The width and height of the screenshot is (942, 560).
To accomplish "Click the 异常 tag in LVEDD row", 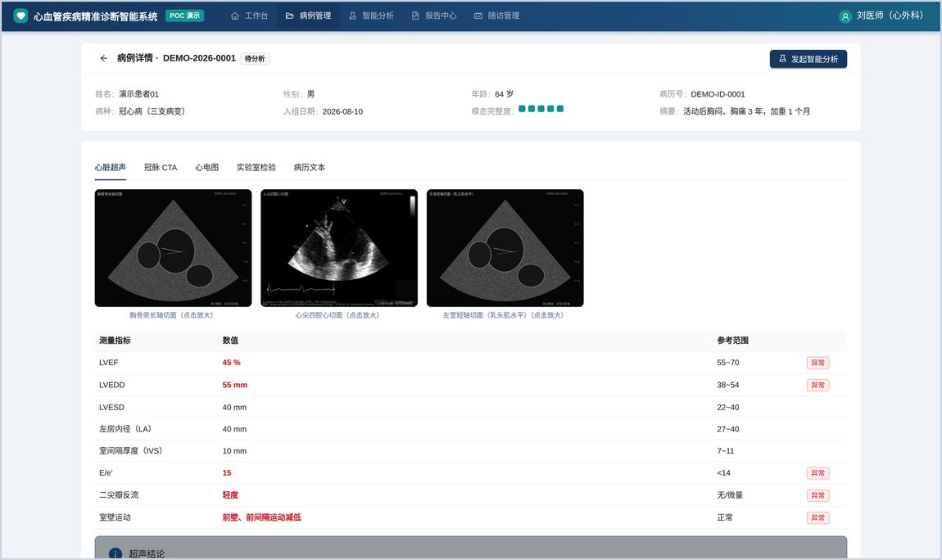I will click(x=817, y=386).
